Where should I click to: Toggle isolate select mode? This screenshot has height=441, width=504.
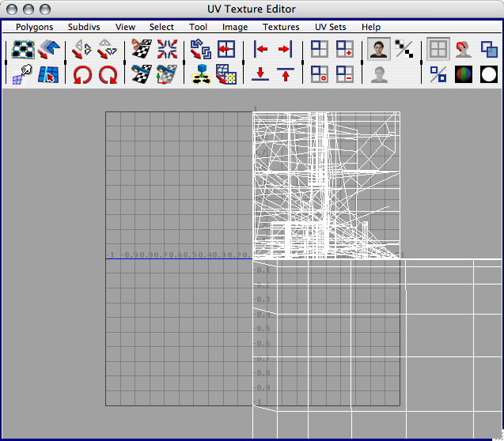[x=320, y=49]
